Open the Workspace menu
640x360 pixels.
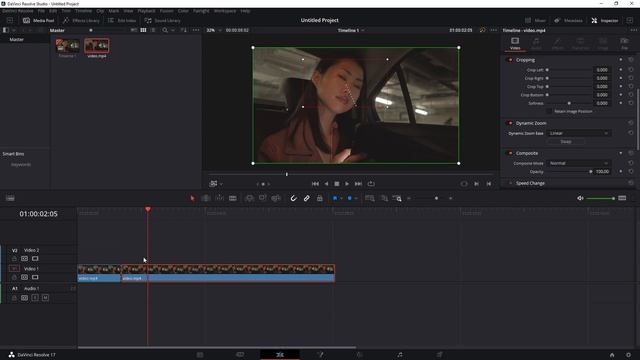click(225, 11)
